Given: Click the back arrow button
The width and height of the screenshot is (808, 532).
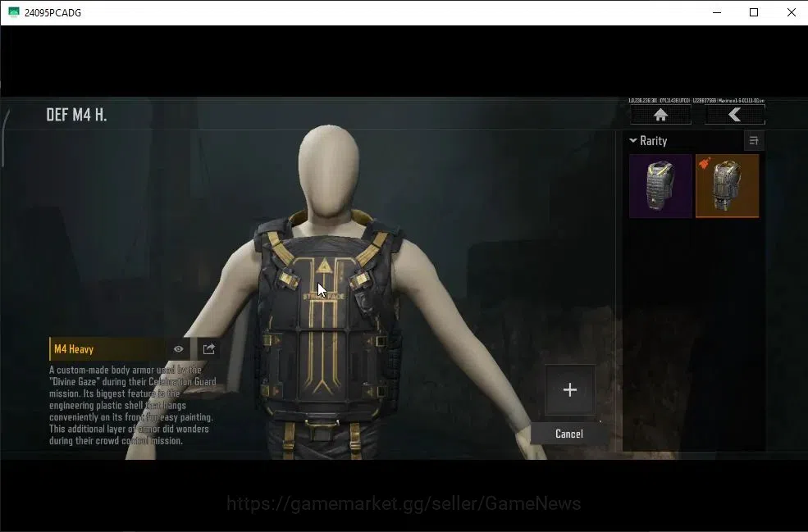Looking at the screenshot, I should click(735, 115).
